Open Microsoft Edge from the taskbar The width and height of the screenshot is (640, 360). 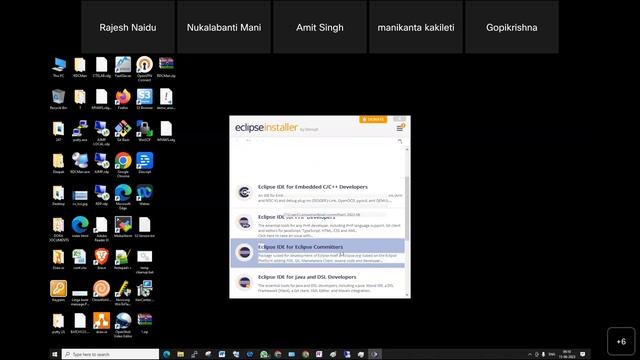tap(167, 354)
